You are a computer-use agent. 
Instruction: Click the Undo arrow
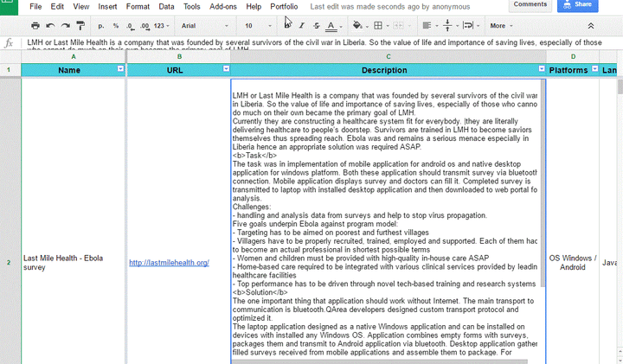(50, 26)
